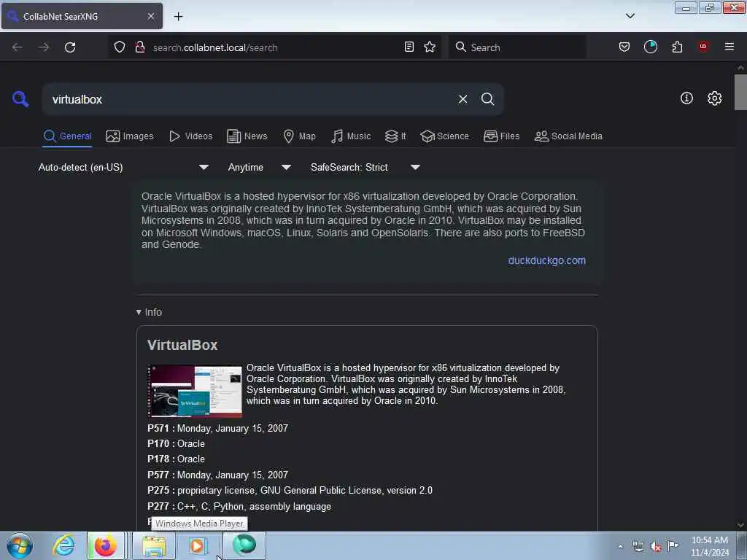
Task: Reload the current page
Action: [x=70, y=47]
